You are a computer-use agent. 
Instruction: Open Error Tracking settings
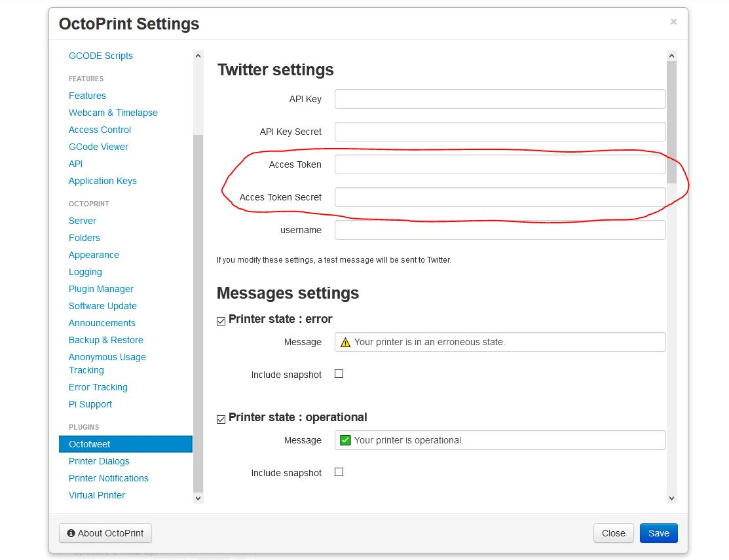(x=98, y=387)
